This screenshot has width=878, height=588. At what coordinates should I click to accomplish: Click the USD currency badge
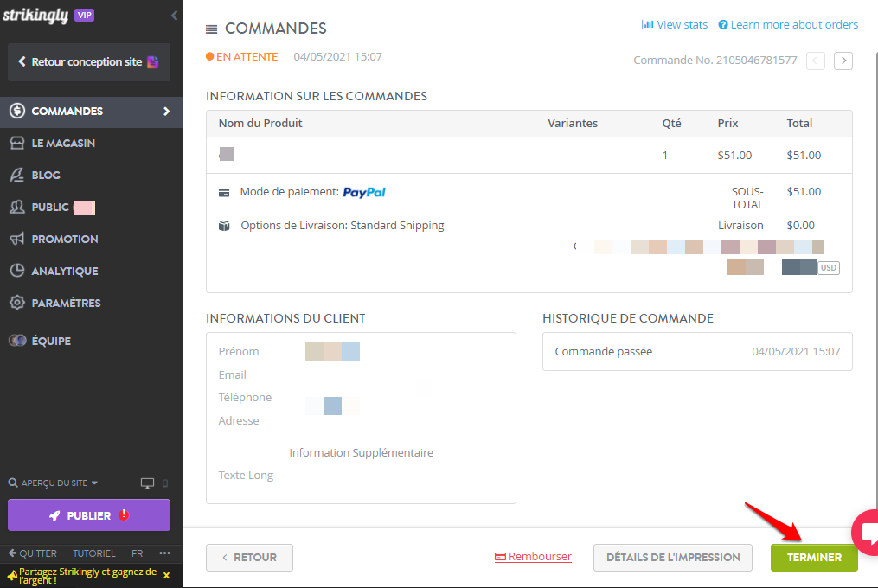pos(828,267)
